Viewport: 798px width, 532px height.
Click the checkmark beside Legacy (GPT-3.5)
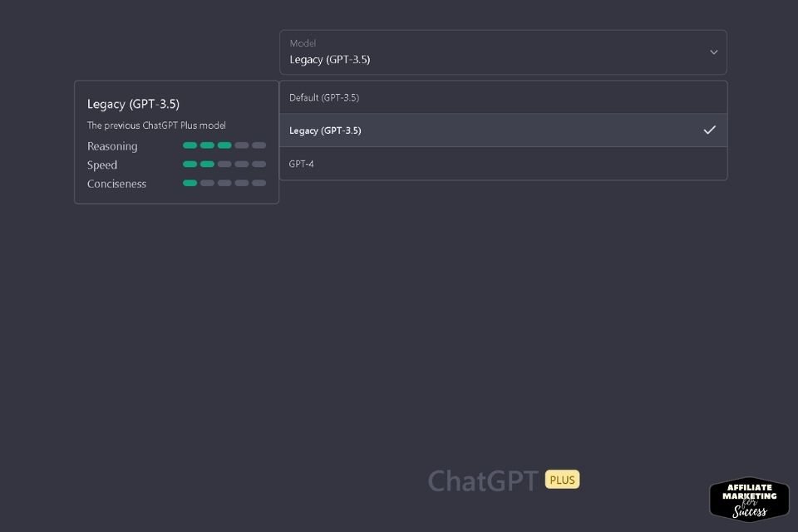(709, 130)
